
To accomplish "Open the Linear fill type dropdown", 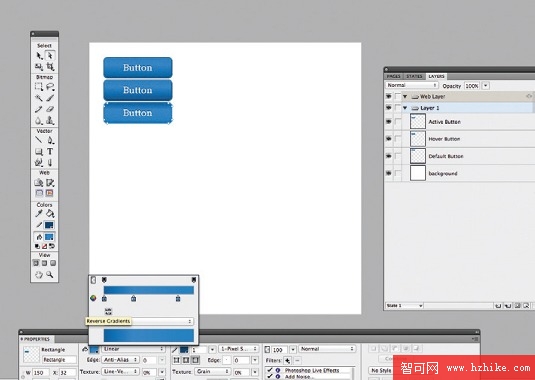I will coord(133,349).
